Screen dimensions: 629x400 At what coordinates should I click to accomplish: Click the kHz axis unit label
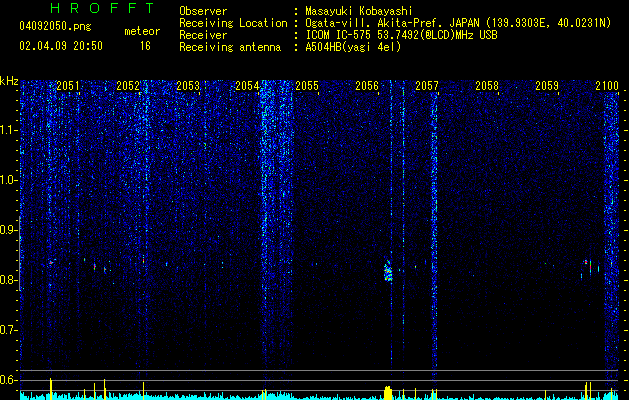tap(9, 81)
